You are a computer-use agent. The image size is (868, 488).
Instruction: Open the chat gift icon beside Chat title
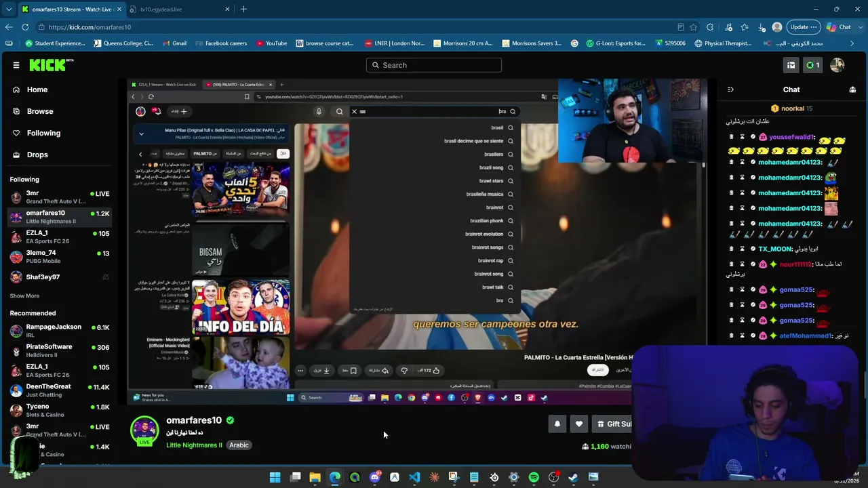(x=852, y=89)
